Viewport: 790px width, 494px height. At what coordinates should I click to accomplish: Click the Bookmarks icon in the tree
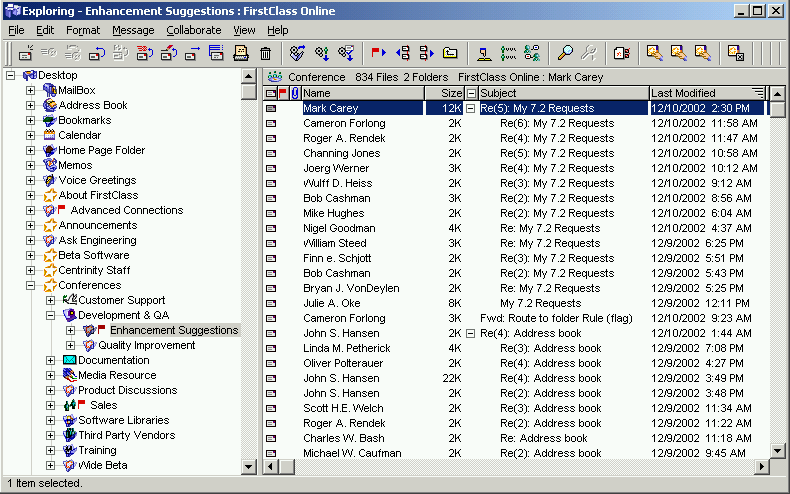49,120
